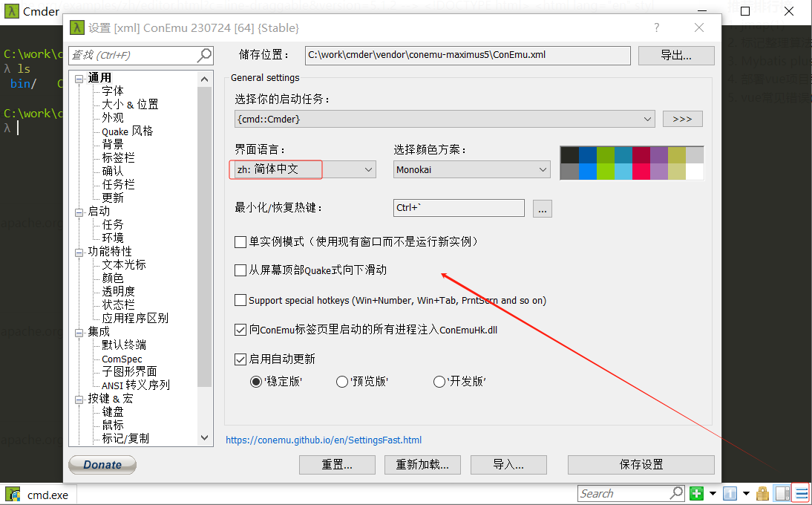
Task: Maximize the Cmder window
Action: (x=745, y=11)
